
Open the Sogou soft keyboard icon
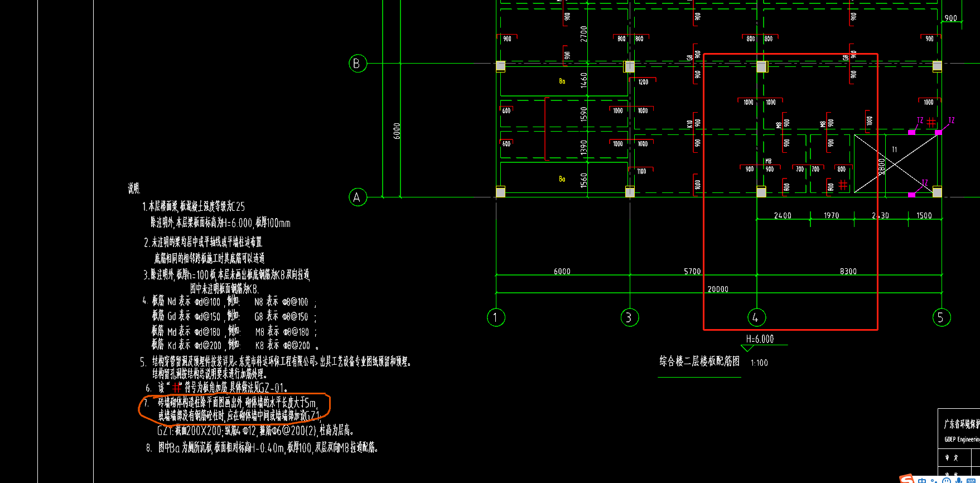(971, 481)
